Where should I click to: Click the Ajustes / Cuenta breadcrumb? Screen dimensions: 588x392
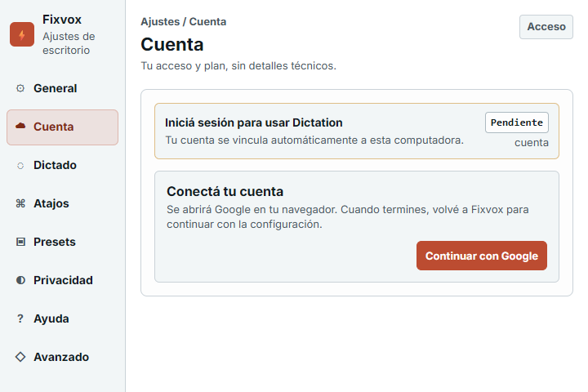184,22
